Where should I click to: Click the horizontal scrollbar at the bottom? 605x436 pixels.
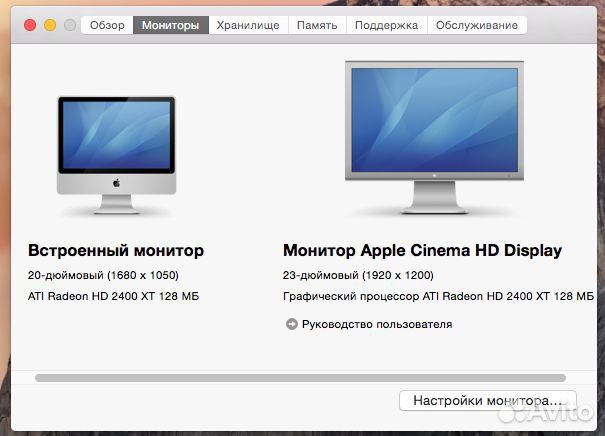pyautogui.click(x=301, y=378)
